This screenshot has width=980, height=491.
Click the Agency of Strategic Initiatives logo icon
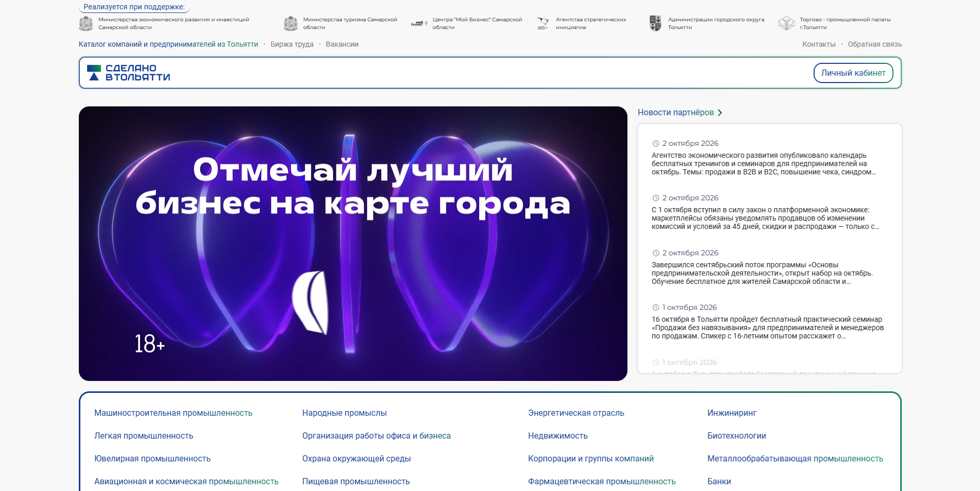(543, 23)
